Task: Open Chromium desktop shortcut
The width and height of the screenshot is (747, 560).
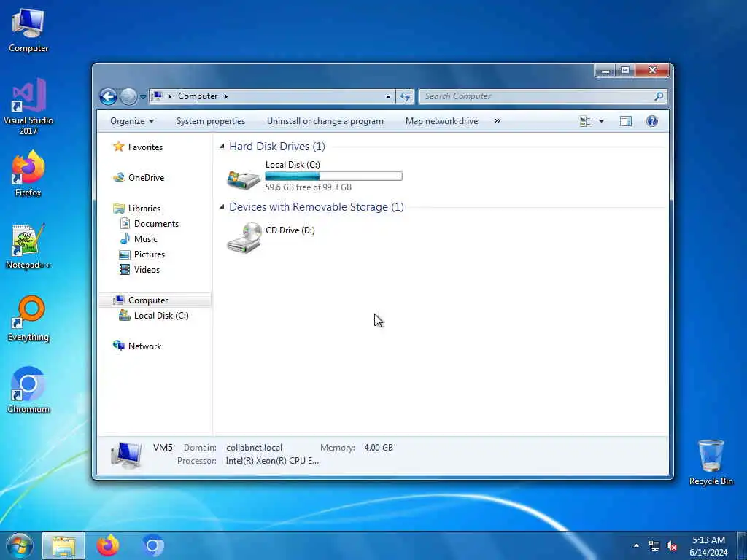Action: click(28, 391)
